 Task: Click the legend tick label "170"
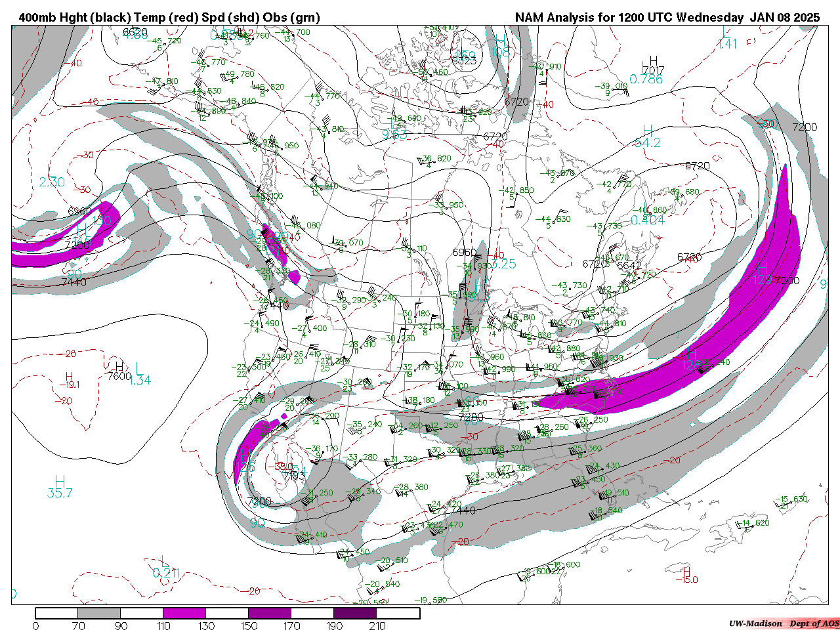291,625
